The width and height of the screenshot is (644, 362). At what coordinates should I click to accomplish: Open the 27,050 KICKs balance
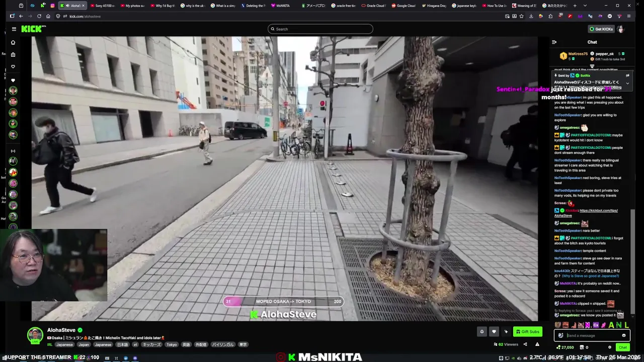pyautogui.click(x=565, y=347)
